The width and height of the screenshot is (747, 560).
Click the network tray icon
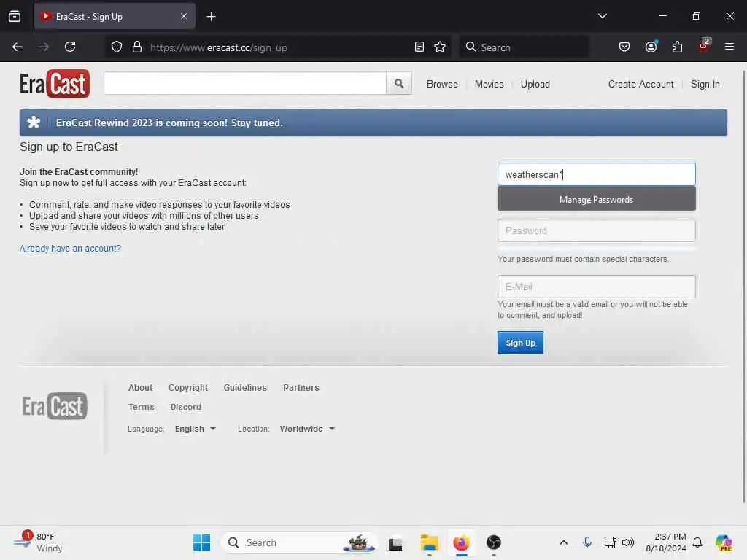[610, 542]
